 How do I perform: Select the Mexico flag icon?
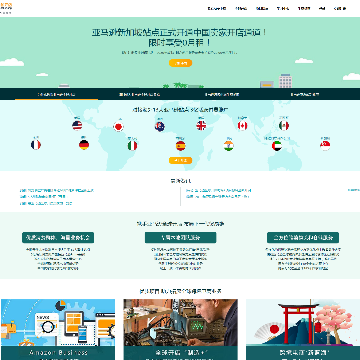tap(284, 126)
